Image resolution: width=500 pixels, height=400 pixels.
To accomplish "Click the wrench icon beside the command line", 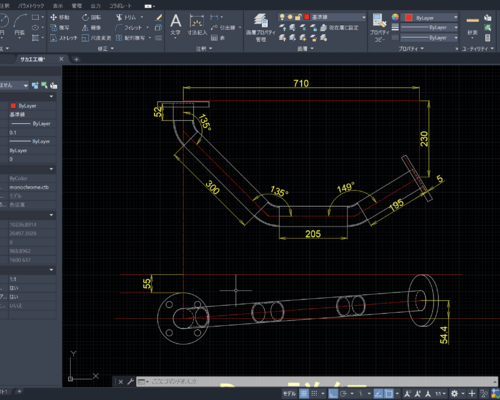I will click(x=130, y=382).
